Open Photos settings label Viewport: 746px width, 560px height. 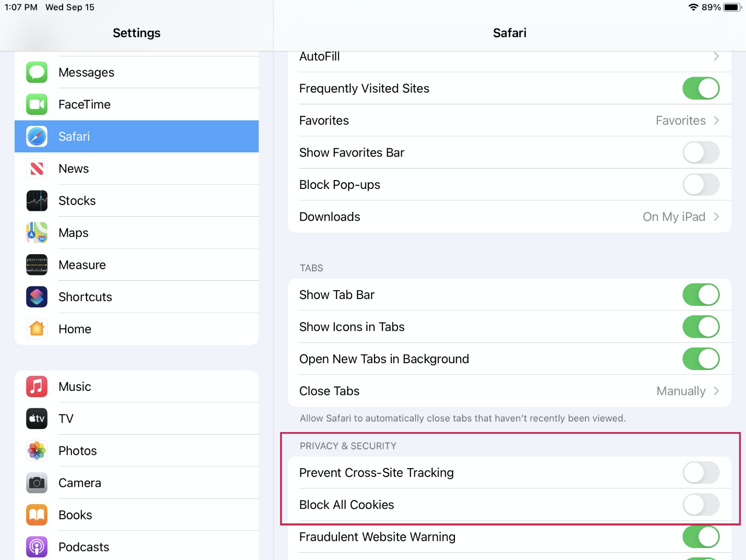click(78, 451)
